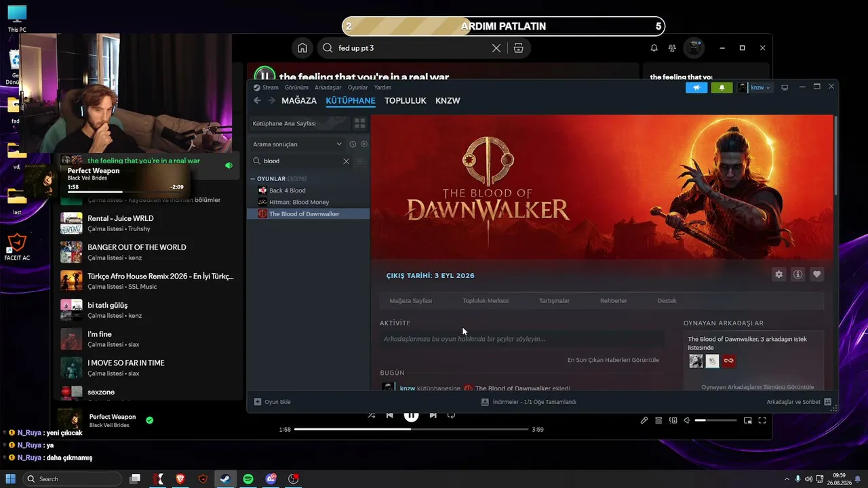Toggle Spotify shuffle
The height and width of the screenshot is (488, 868).
371,415
